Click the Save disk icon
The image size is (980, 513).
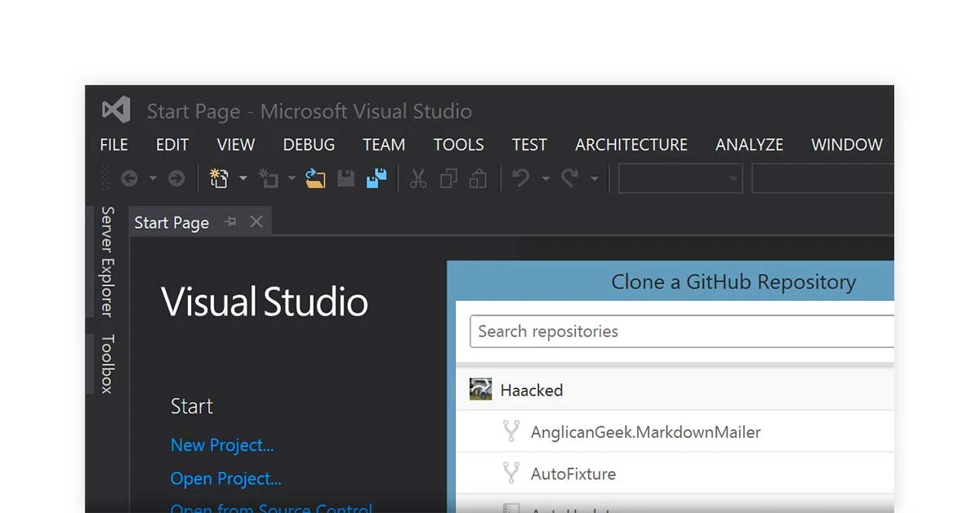(x=346, y=179)
